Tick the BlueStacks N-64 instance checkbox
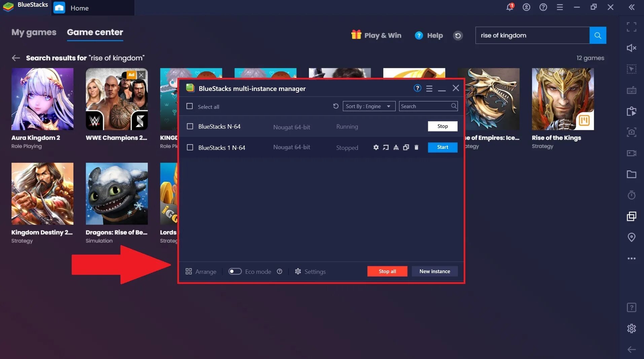 click(x=190, y=126)
